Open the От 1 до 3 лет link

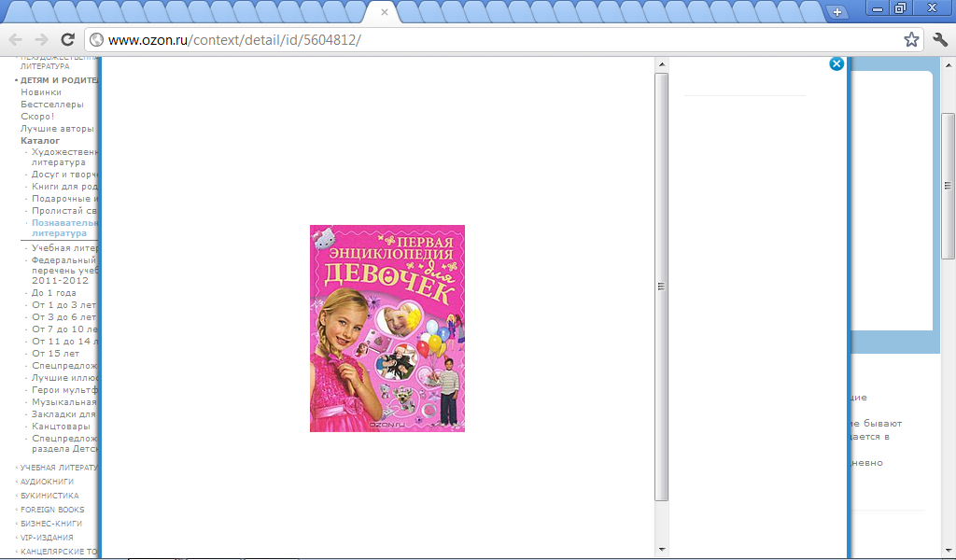click(x=64, y=305)
